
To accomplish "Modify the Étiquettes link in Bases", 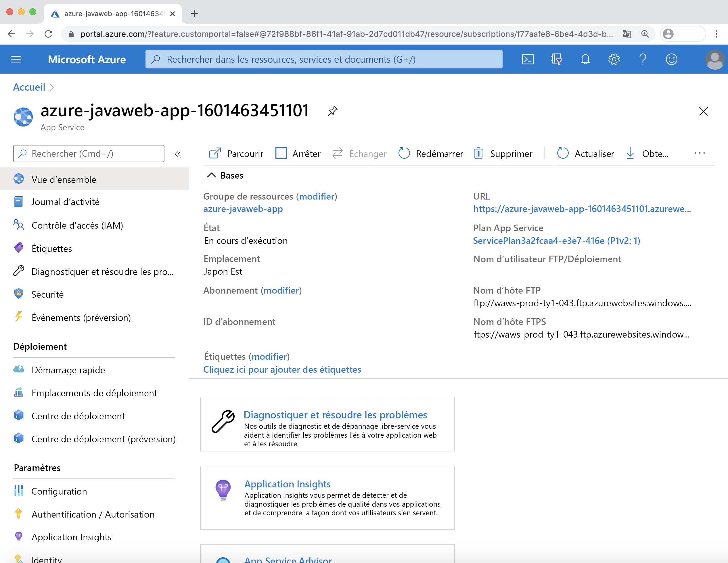I will pyautogui.click(x=269, y=356).
